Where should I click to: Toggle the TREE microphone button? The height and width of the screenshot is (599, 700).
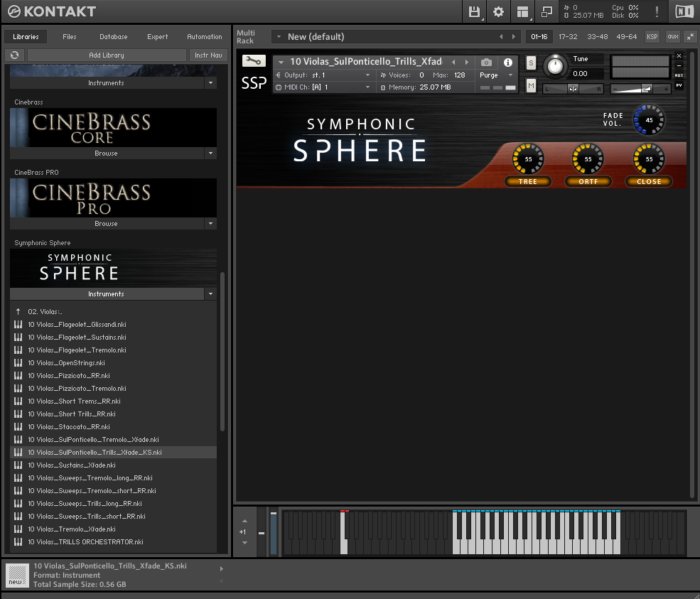[x=528, y=182]
